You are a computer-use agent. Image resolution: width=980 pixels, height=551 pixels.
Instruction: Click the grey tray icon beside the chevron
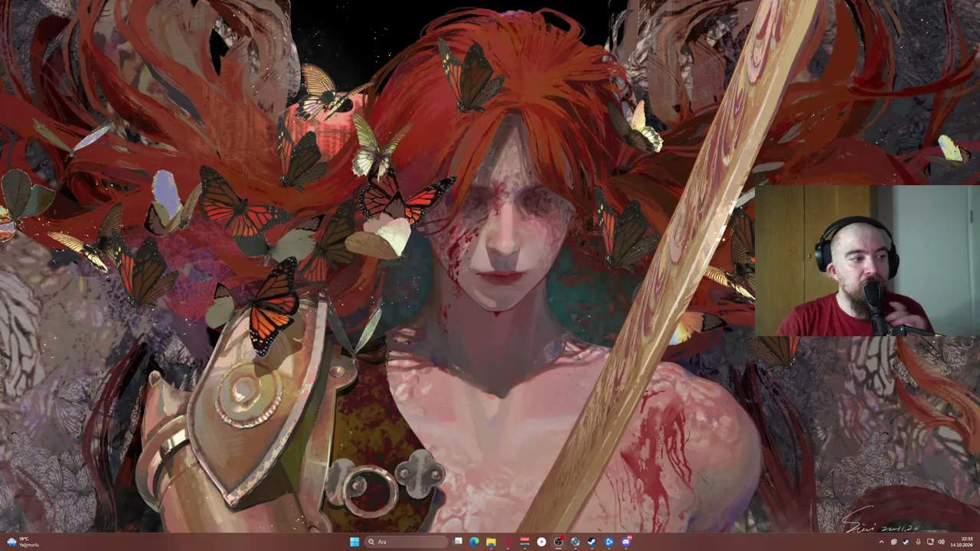tap(893, 542)
